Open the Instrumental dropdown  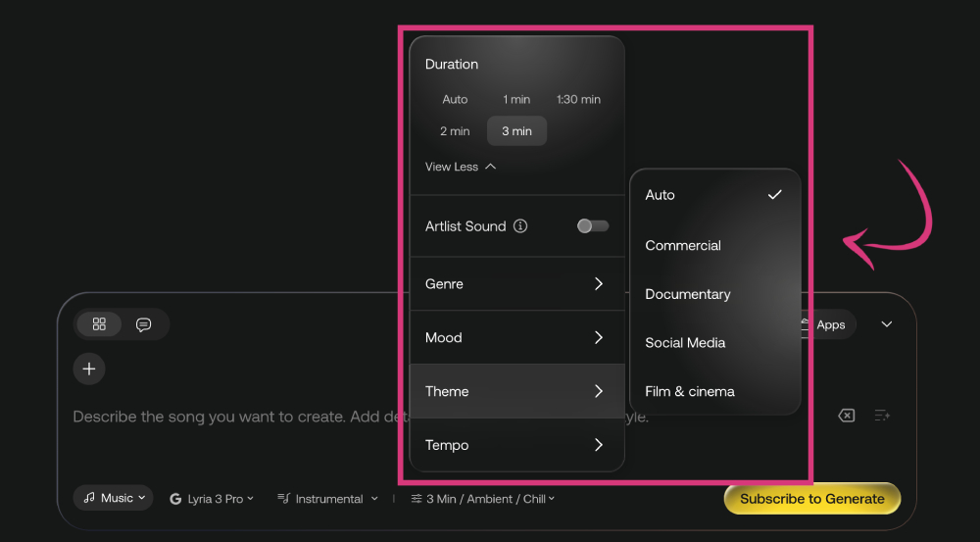pos(327,499)
